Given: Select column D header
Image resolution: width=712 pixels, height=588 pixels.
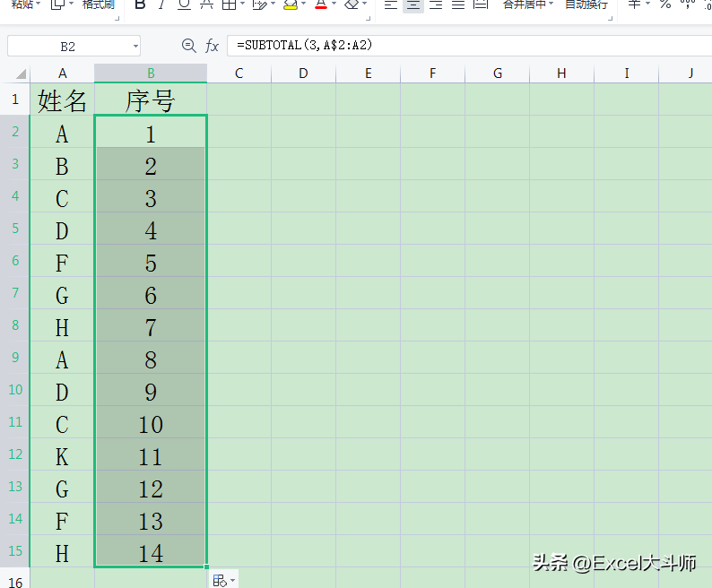Looking at the screenshot, I should tap(303, 73).
